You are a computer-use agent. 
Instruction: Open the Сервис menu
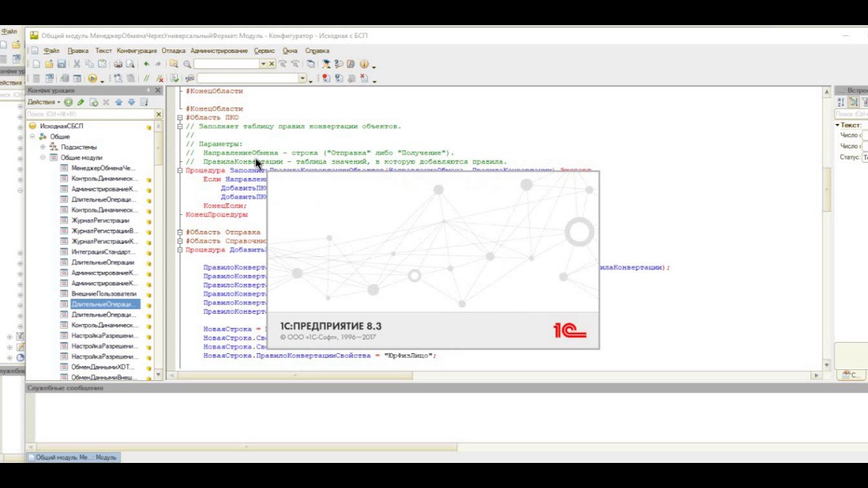click(264, 50)
